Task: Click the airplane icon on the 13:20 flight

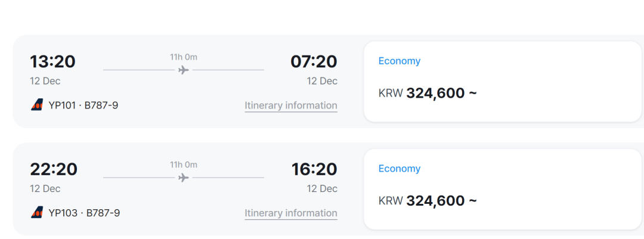Action: 184,70
